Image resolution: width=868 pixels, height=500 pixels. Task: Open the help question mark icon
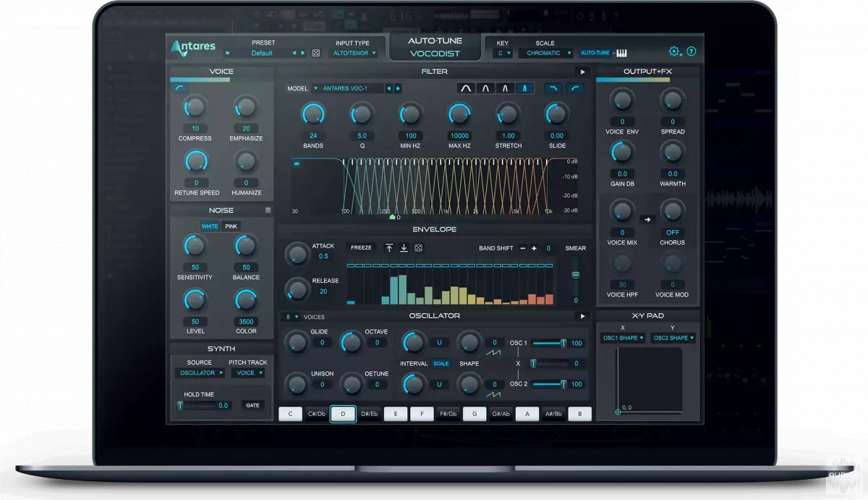pos(692,52)
